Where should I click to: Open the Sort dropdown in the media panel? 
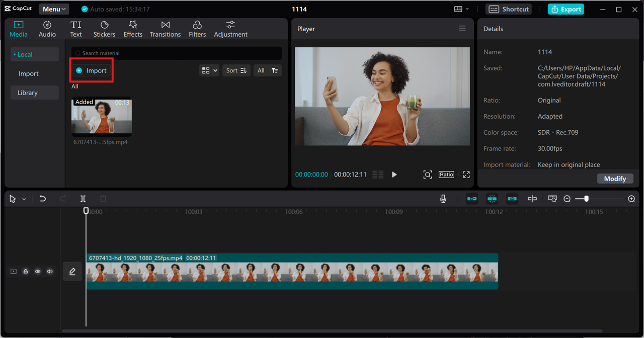point(236,70)
